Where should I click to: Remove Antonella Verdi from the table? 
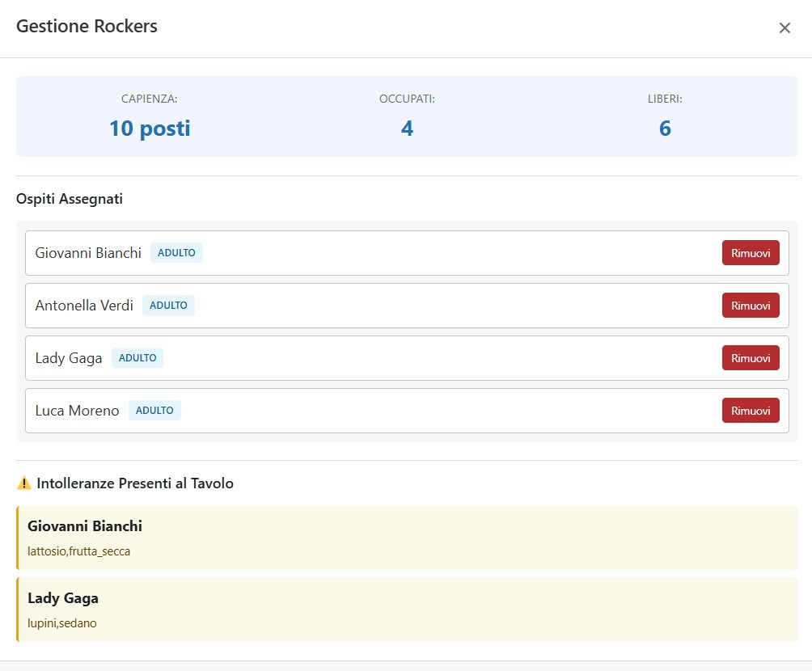[x=750, y=306]
